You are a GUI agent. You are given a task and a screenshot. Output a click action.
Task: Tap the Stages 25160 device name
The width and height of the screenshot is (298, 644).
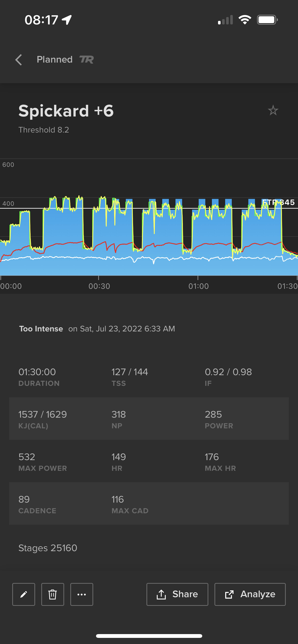tap(48, 548)
